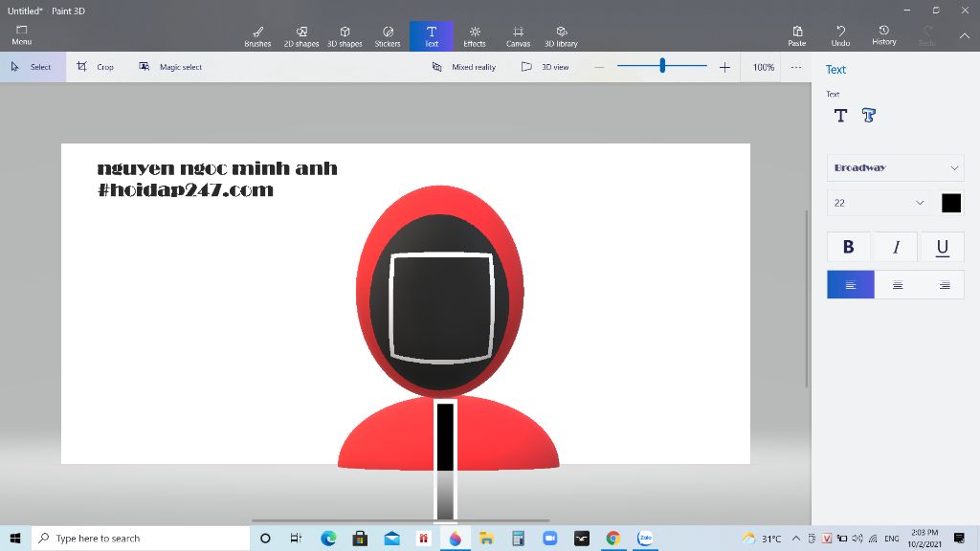Choose the Crop tool
Image resolution: width=980 pixels, height=551 pixels.
pyautogui.click(x=95, y=67)
